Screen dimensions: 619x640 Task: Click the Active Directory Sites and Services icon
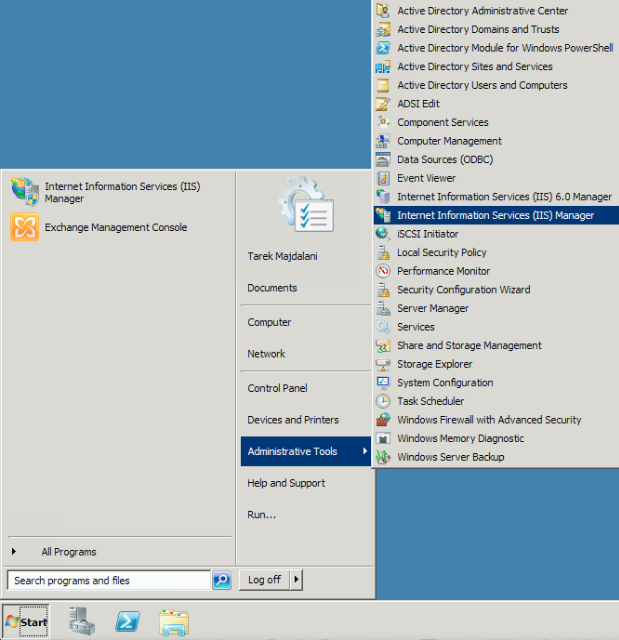[383, 67]
